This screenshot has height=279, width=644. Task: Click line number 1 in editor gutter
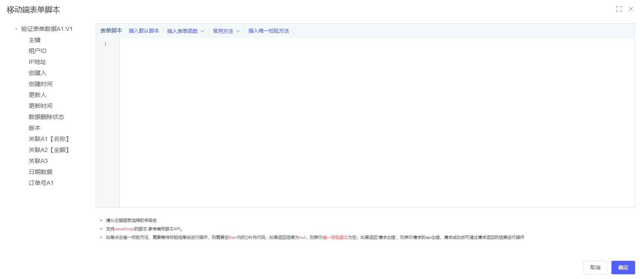tap(105, 44)
